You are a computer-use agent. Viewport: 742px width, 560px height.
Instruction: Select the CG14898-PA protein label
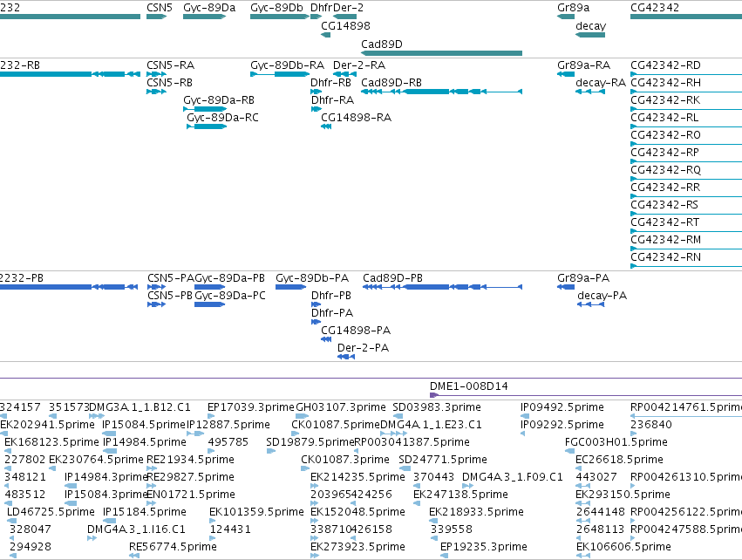coord(356,331)
